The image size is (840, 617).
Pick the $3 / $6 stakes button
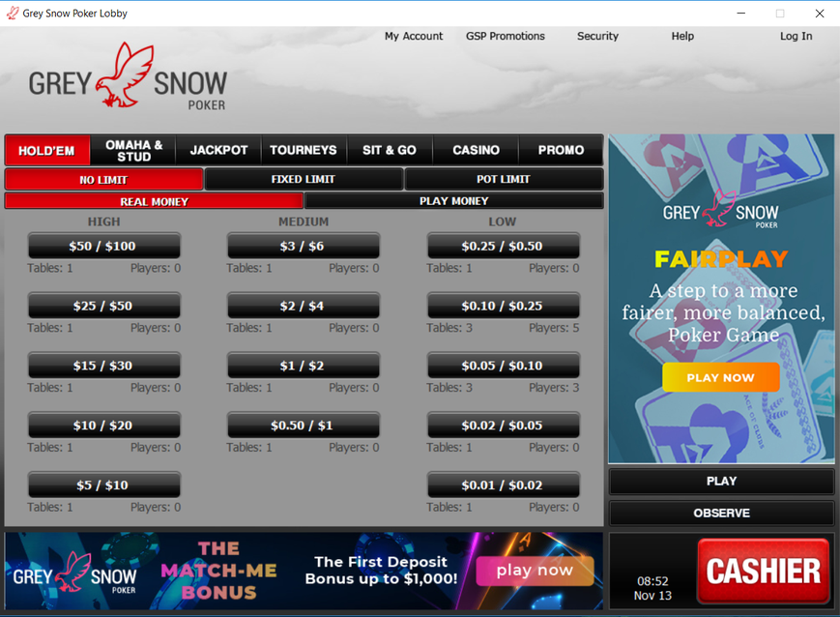tap(304, 246)
